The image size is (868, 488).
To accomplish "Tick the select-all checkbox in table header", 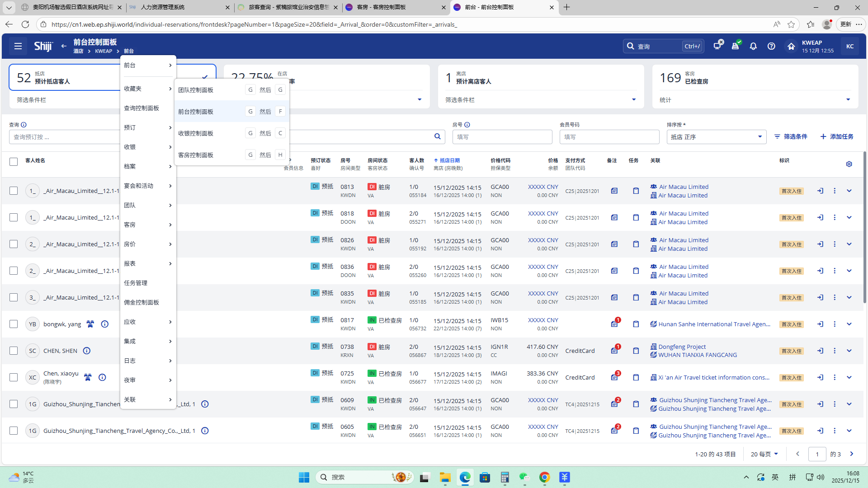I will click(x=14, y=162).
